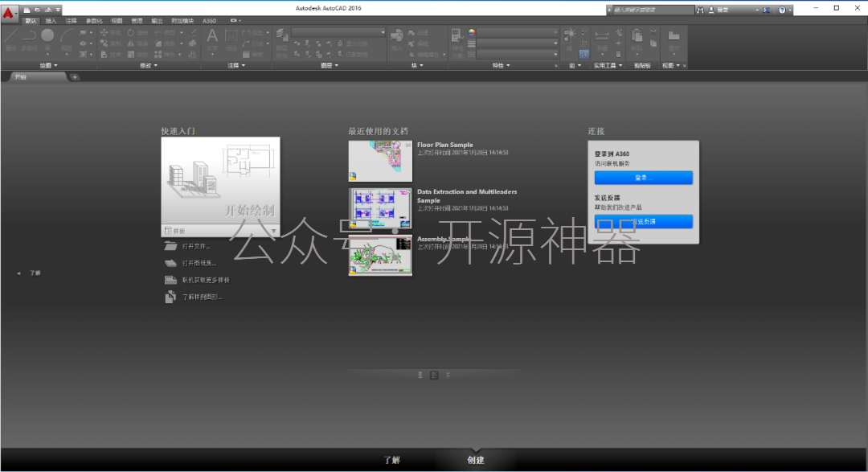The width and height of the screenshot is (868, 472).
Task: Expand the 实用工具 (Utilities) panel
Action: point(608,65)
